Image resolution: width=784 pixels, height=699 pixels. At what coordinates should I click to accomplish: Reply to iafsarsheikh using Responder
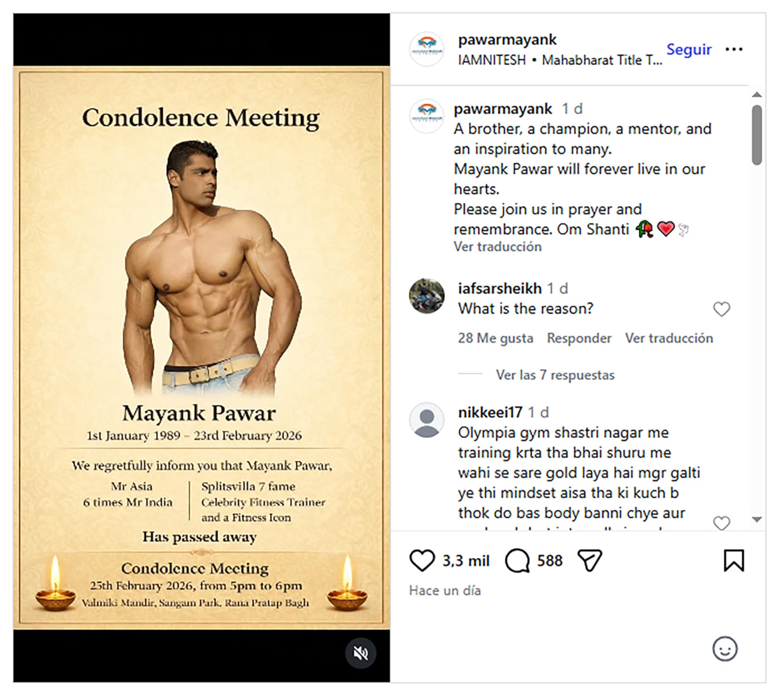pyautogui.click(x=579, y=338)
